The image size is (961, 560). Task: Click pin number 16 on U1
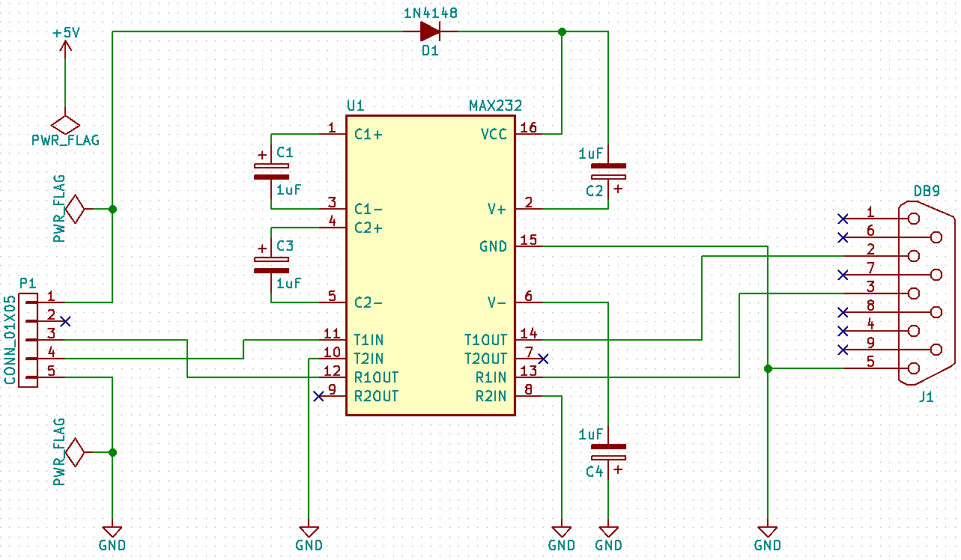[x=529, y=128]
